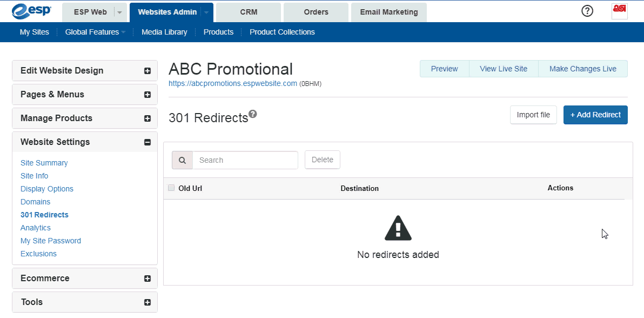Click the No redirects added message
This screenshot has height=318, width=644.
pyautogui.click(x=398, y=255)
